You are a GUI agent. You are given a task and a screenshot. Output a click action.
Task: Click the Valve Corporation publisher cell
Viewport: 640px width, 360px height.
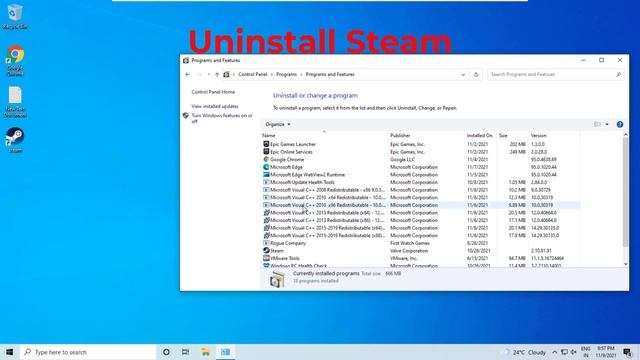point(409,251)
